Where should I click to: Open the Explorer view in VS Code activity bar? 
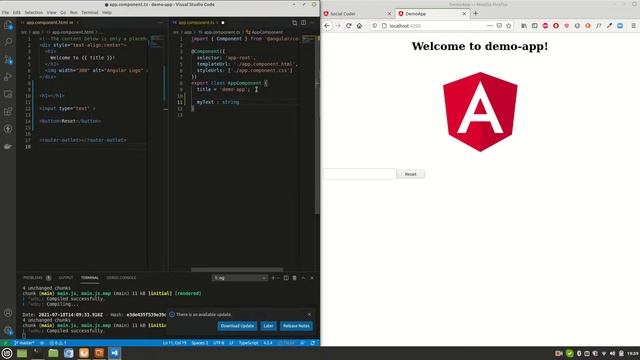click(x=8, y=25)
